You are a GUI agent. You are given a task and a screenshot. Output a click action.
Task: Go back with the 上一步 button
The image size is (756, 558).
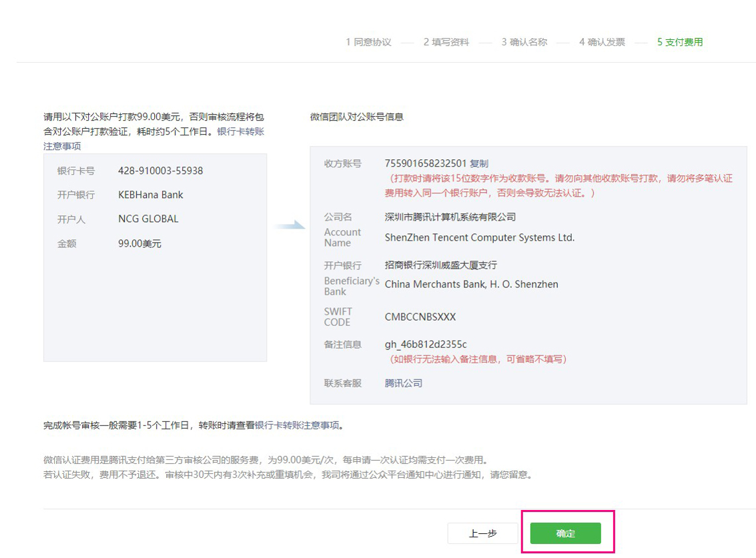[482, 533]
